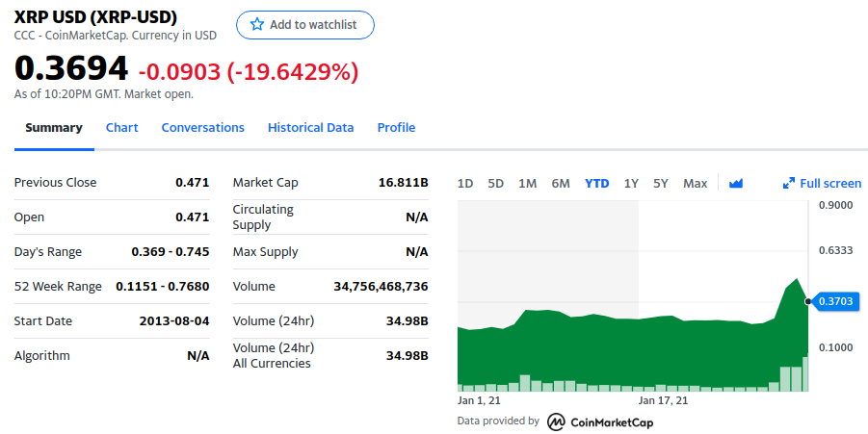Click the Full screen expand arrows icon
Image resolution: width=868 pixels, height=434 pixels.
(789, 183)
